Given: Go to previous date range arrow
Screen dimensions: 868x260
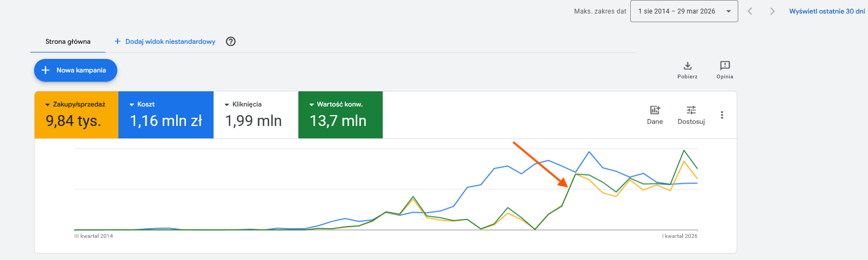Looking at the screenshot, I should (x=750, y=11).
